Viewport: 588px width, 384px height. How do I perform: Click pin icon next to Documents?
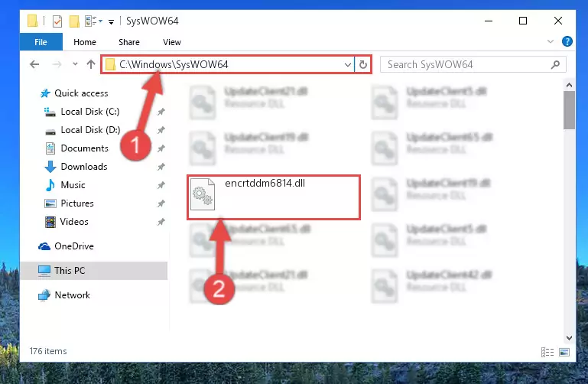(x=161, y=148)
